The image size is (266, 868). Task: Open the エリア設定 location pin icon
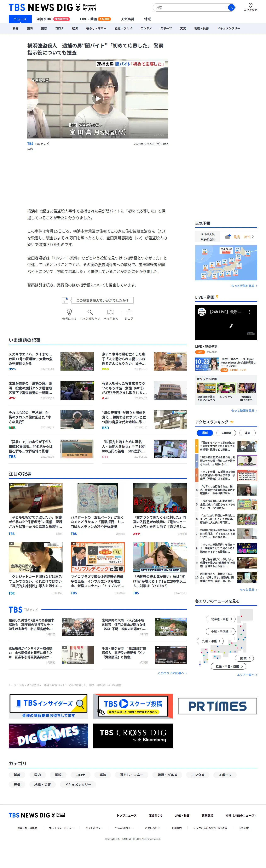[250, 5]
